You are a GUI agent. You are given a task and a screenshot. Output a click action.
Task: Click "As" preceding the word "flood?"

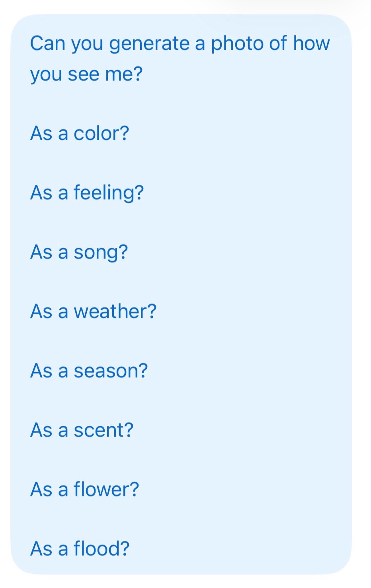(x=41, y=549)
